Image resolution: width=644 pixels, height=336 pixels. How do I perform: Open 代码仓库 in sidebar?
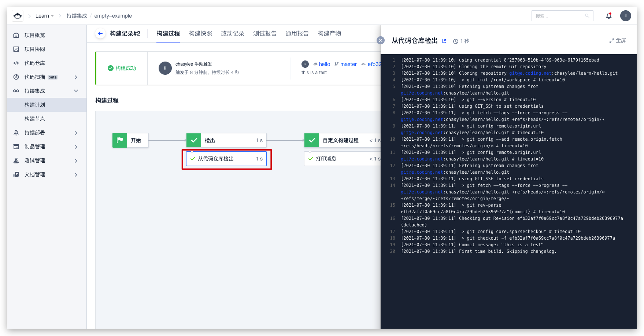coord(35,63)
